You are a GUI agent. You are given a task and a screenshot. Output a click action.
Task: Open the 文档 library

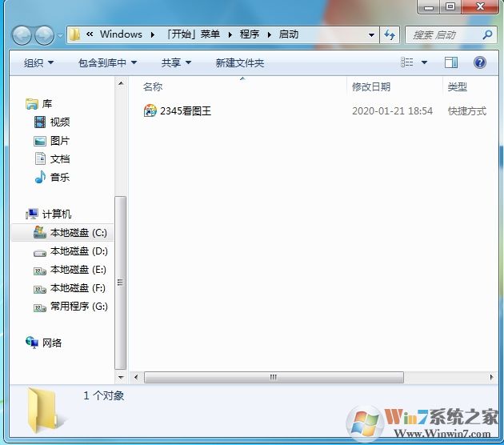(x=60, y=158)
